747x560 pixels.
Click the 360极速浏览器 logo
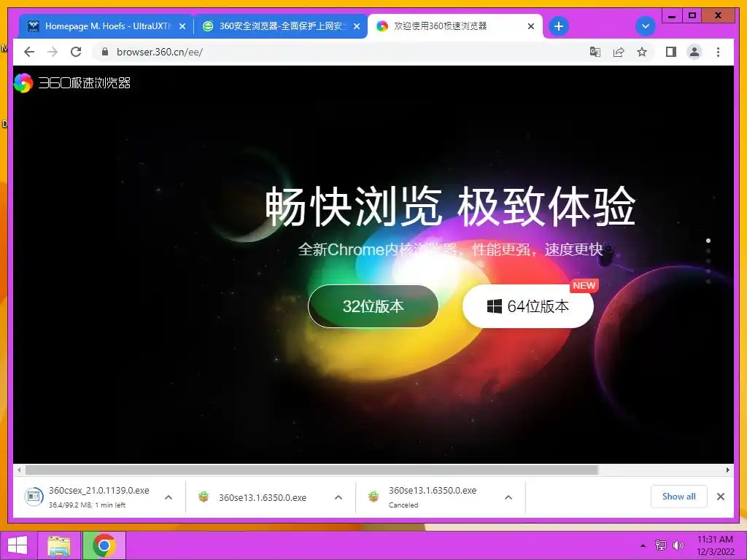[x=72, y=83]
